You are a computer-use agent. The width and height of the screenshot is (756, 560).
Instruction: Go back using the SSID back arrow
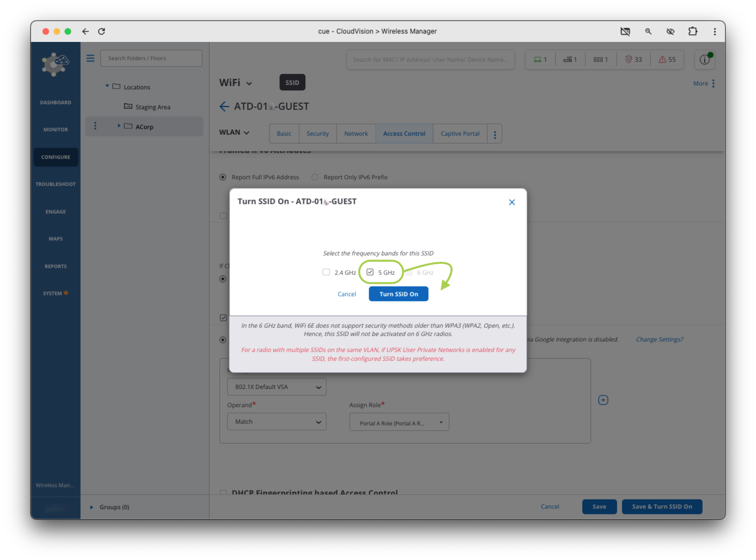click(x=224, y=106)
